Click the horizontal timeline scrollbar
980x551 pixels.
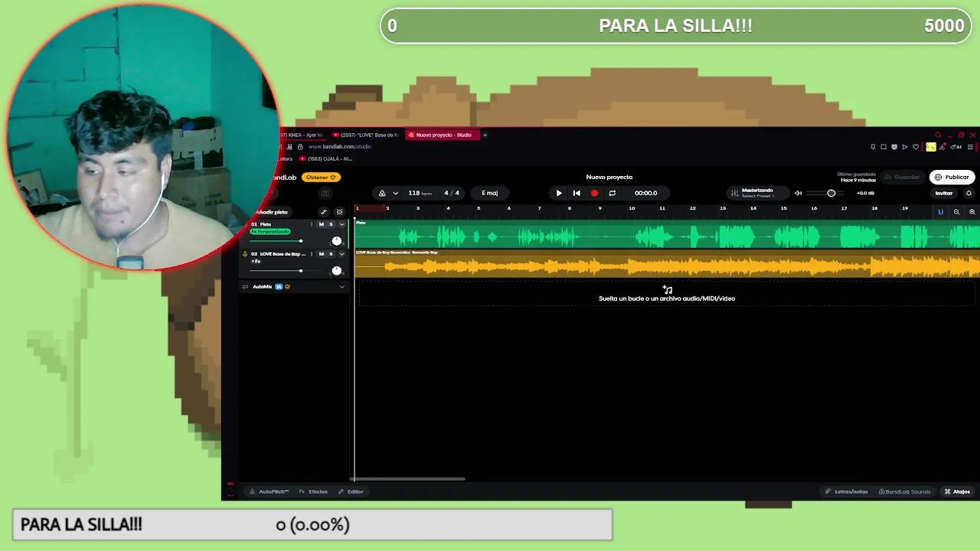click(x=408, y=479)
